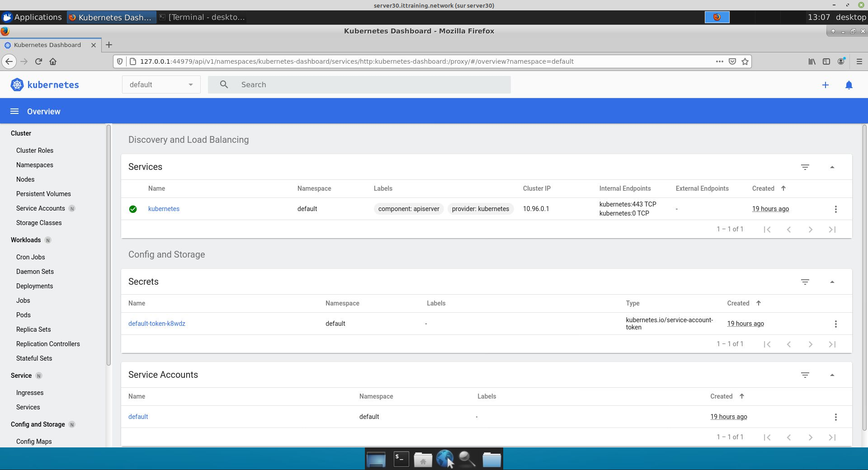868x470 pixels.
Task: Open Ingresses in sidebar
Action: (30, 393)
